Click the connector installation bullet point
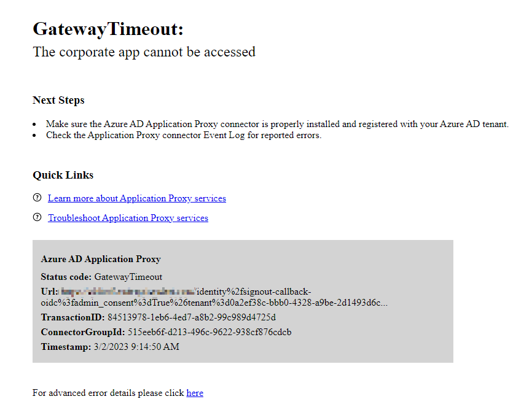 [276, 123]
